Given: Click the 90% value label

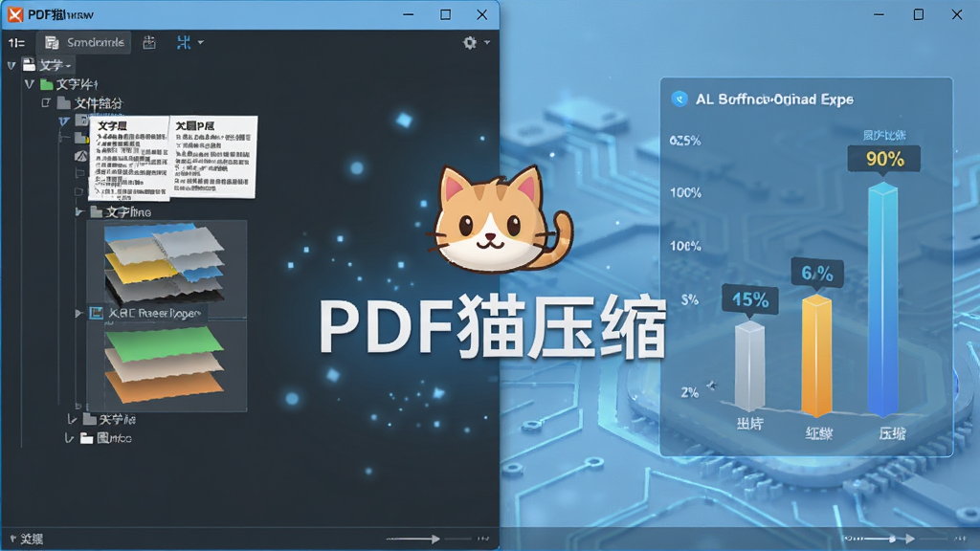Looking at the screenshot, I should [884, 159].
